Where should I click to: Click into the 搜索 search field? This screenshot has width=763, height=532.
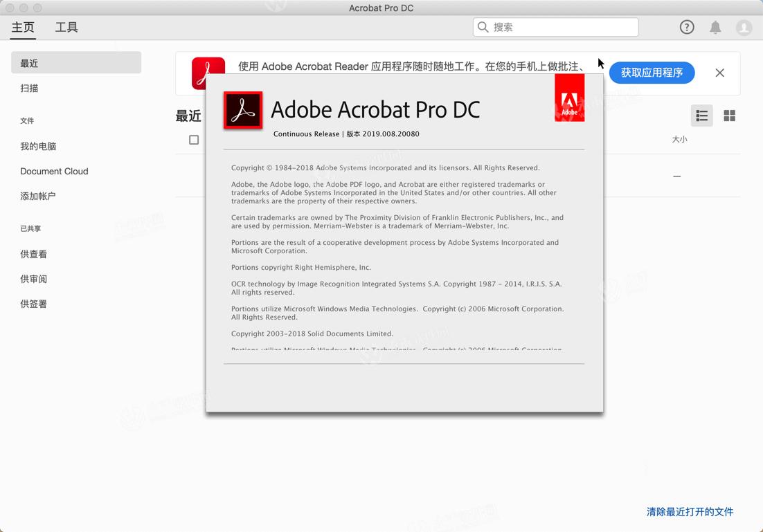point(554,26)
